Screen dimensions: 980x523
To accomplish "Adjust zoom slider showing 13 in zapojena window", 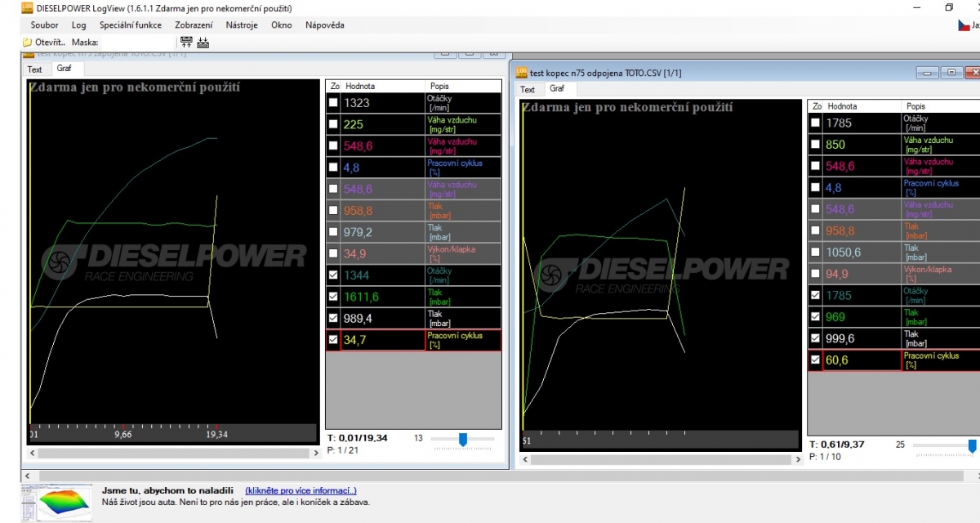I will (463, 440).
